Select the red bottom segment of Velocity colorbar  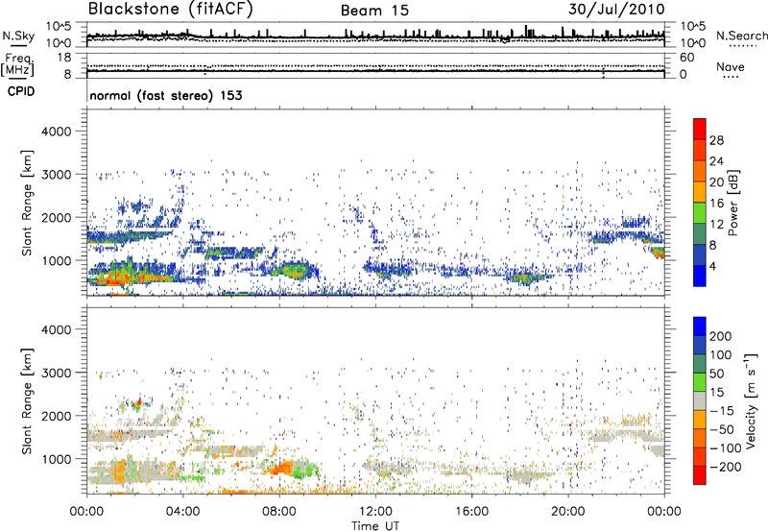(700, 475)
